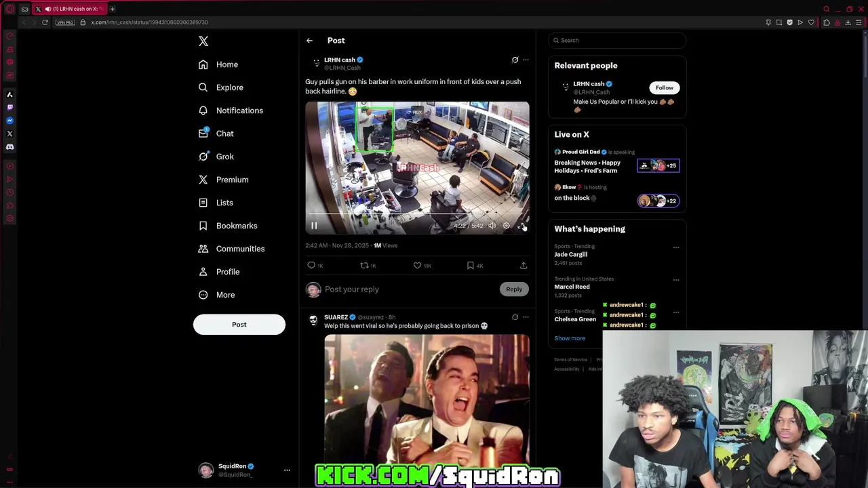The height and width of the screenshot is (488, 868).
Task: Join Ekow's 'on the block' live space
Action: click(616, 195)
